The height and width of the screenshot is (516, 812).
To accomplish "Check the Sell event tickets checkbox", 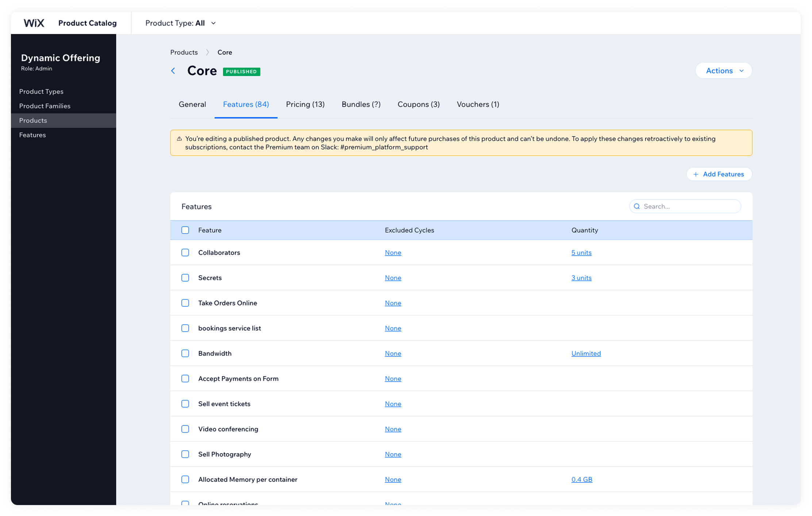I will 185,404.
